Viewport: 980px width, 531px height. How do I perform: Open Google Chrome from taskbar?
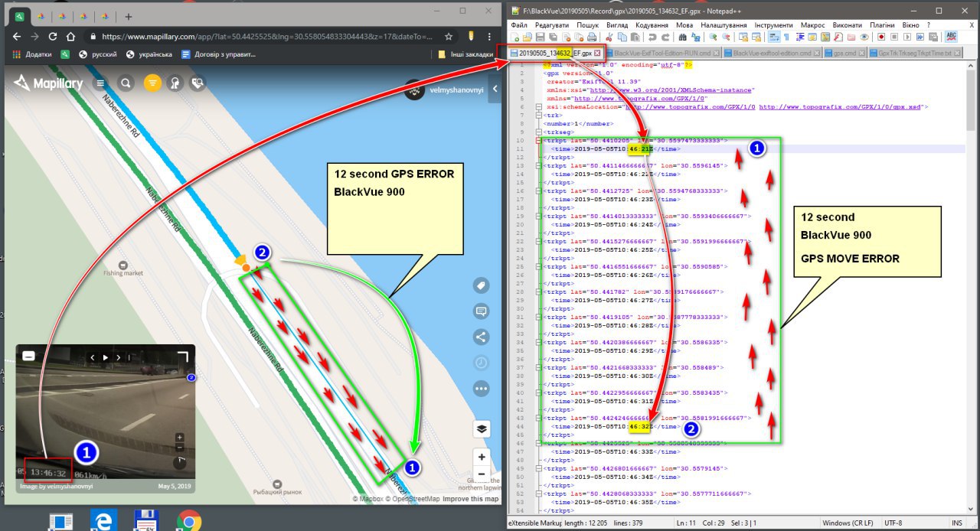click(189, 520)
